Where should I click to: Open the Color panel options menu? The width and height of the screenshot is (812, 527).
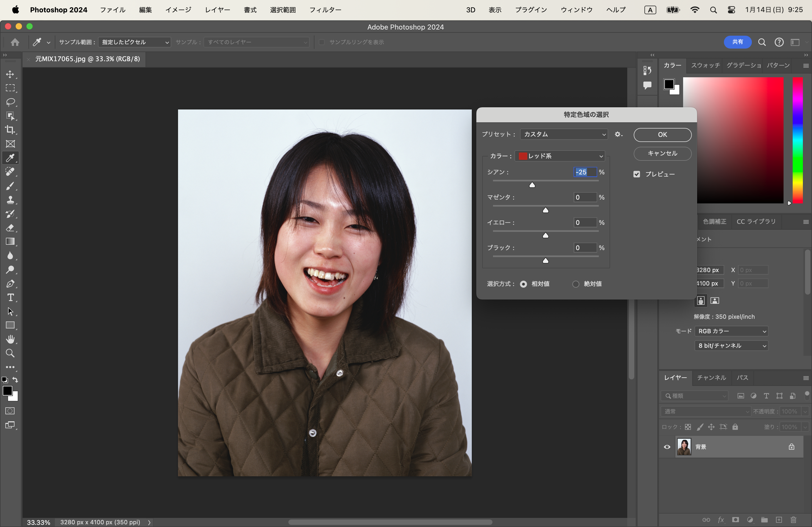coord(806,65)
